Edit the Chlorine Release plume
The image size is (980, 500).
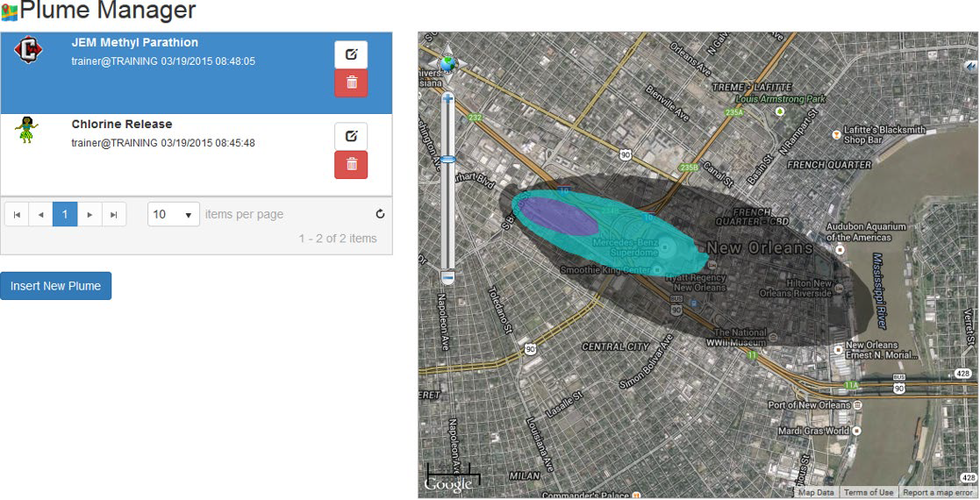[x=351, y=136]
